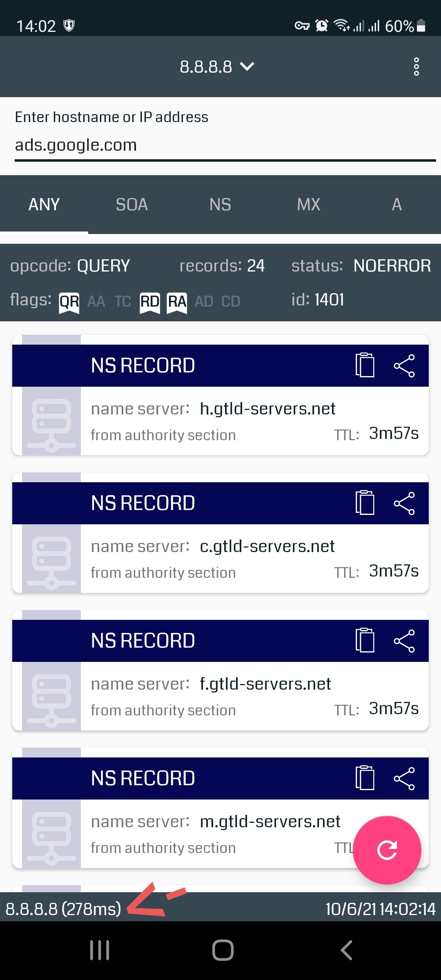Open Android recent apps button

coord(100,950)
